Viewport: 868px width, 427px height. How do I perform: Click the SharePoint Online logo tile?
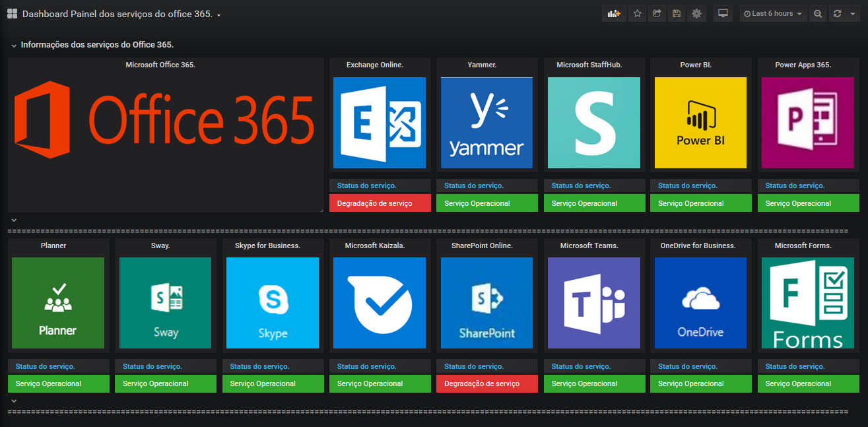point(486,303)
